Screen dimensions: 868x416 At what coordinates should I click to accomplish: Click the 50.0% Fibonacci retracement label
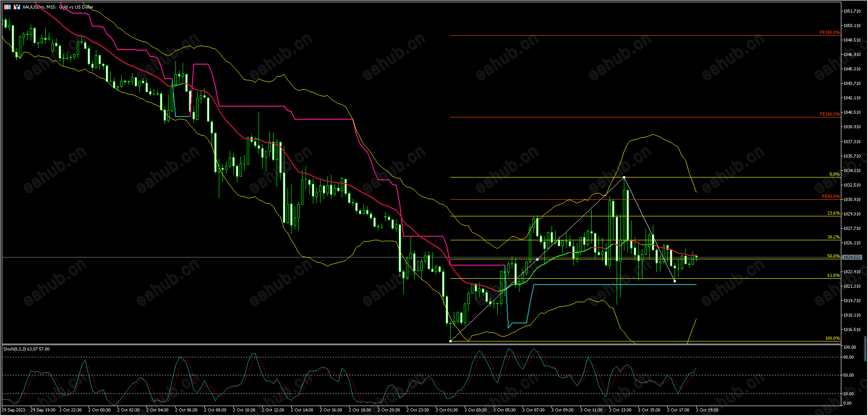click(834, 256)
